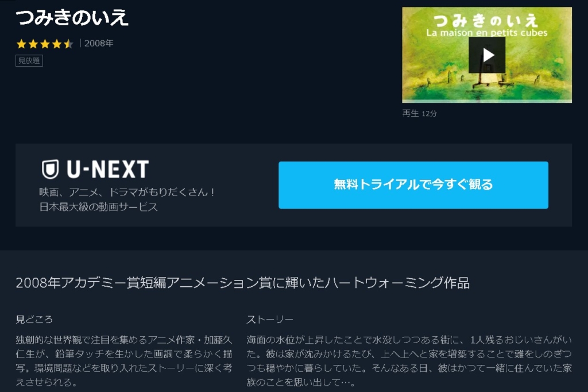This screenshot has width=588, height=392.
Task: Click the つみきのいえ title heading
Action: coord(72,18)
